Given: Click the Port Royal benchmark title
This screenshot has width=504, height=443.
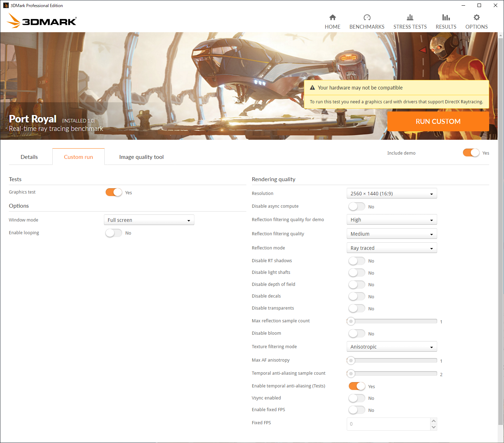Looking at the screenshot, I should coord(33,119).
